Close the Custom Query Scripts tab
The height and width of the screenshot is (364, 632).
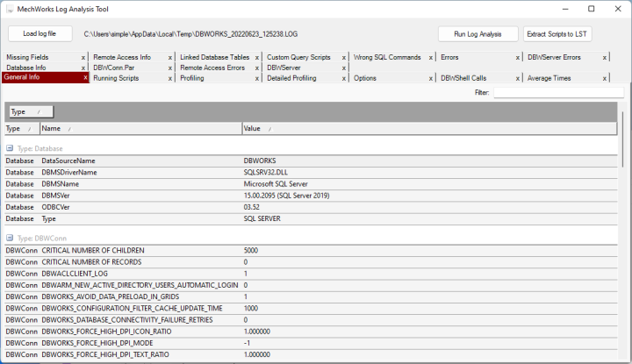click(344, 58)
